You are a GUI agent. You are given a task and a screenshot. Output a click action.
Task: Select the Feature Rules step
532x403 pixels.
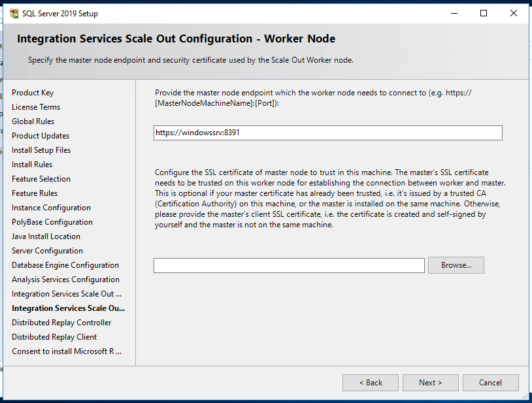(35, 193)
